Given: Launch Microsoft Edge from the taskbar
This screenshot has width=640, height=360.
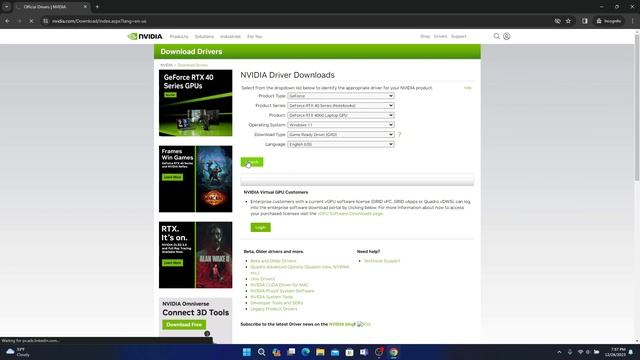Looking at the screenshot, I should pyautogui.click(x=305, y=352).
